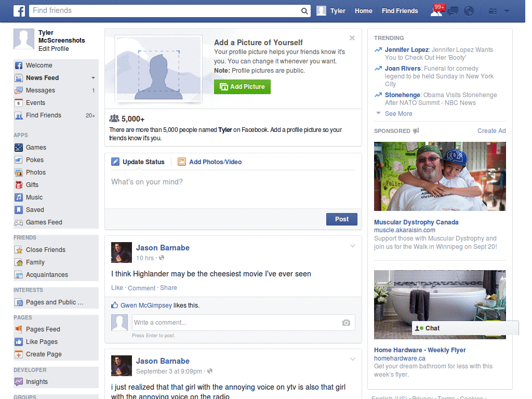This screenshot has width=532, height=399.
Task: Open the Saved bookmark icon
Action: (x=19, y=210)
